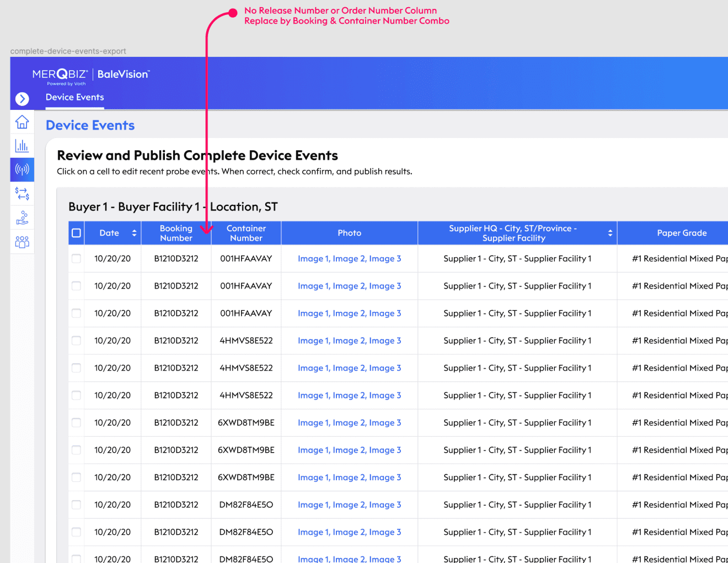
Task: Click the hand holding nodes sidebar icon
Action: coord(22,218)
